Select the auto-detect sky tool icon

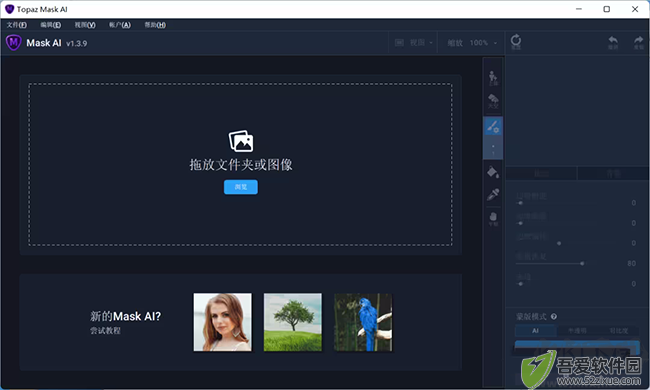click(493, 101)
